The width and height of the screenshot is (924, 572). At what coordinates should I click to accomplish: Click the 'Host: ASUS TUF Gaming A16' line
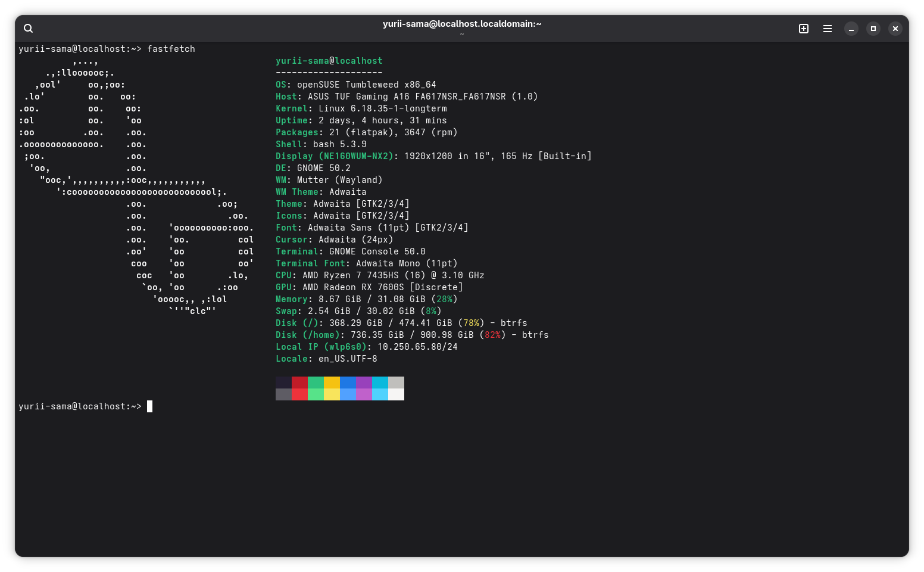coord(407,97)
